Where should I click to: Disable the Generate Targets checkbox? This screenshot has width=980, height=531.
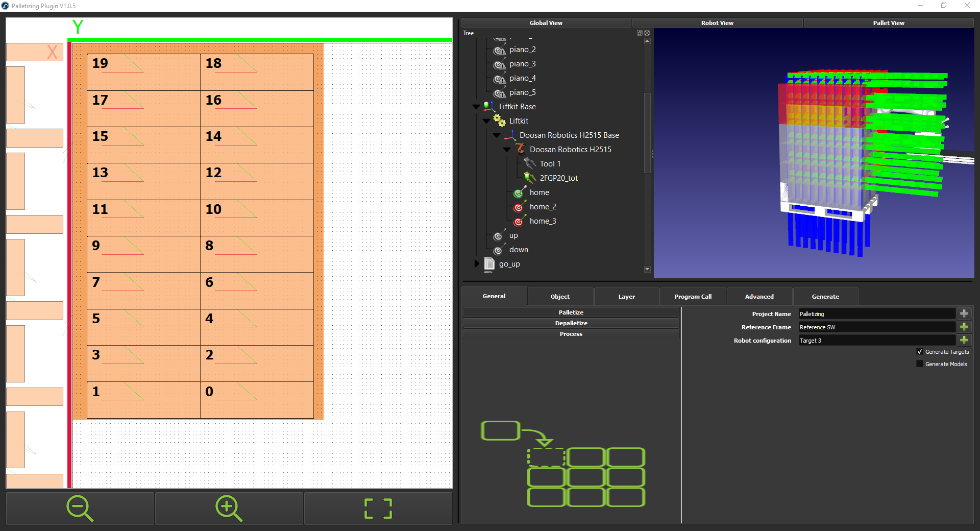point(920,352)
